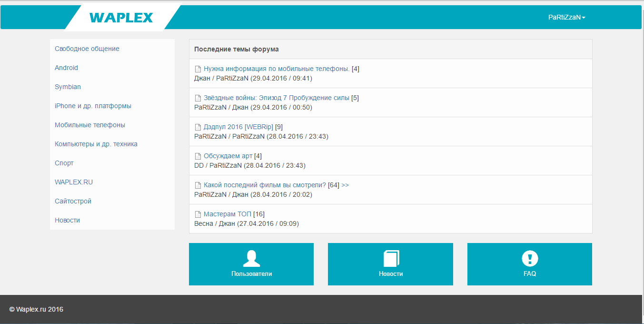Open the Свободное общение forum section
Viewport: 644px width, 324px height.
[x=87, y=49]
